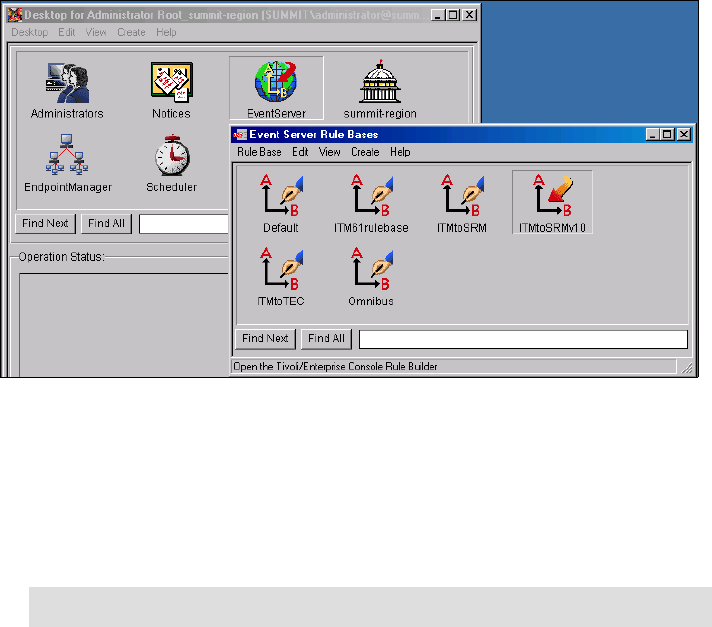Minimize the Desktop for Administrator window

[x=438, y=15]
